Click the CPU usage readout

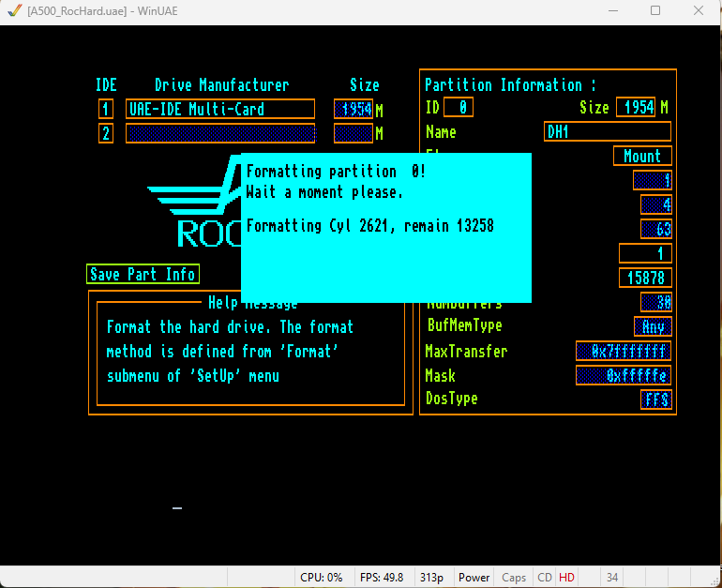click(321, 578)
